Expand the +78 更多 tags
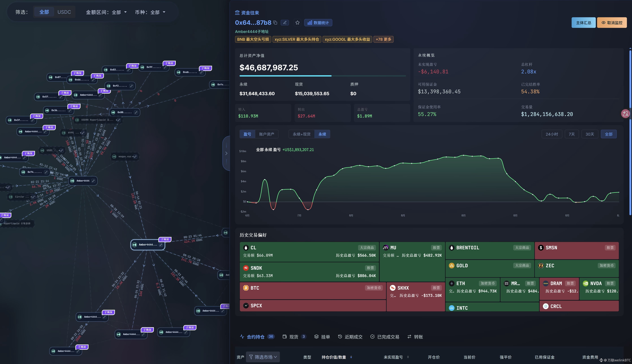 pos(383,39)
